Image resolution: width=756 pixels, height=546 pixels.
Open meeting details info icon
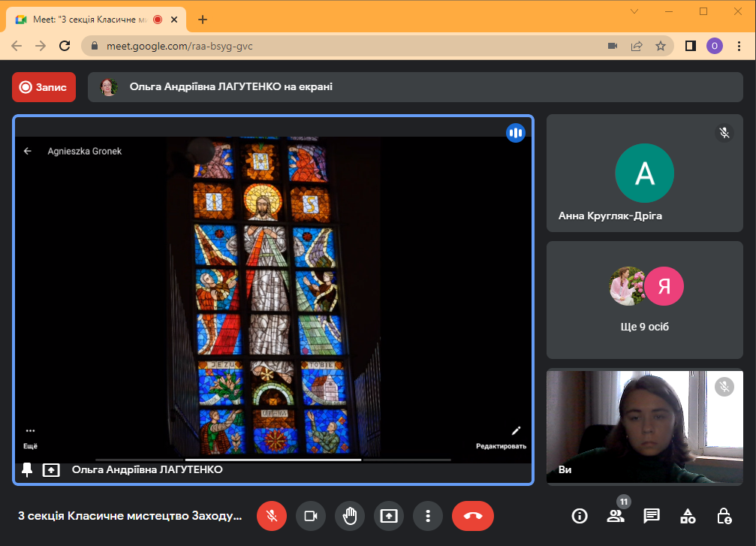(580, 516)
